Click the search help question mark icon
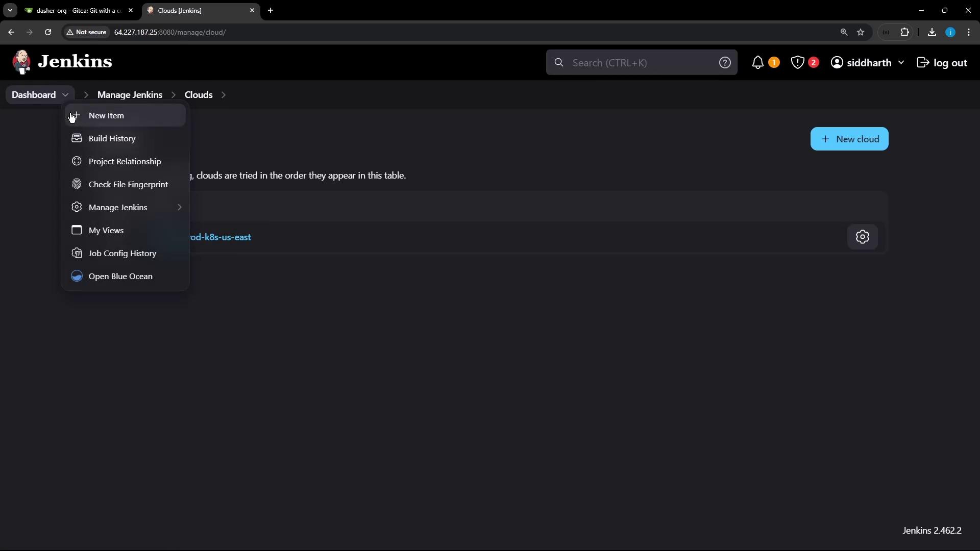This screenshot has height=551, width=980. point(725,63)
